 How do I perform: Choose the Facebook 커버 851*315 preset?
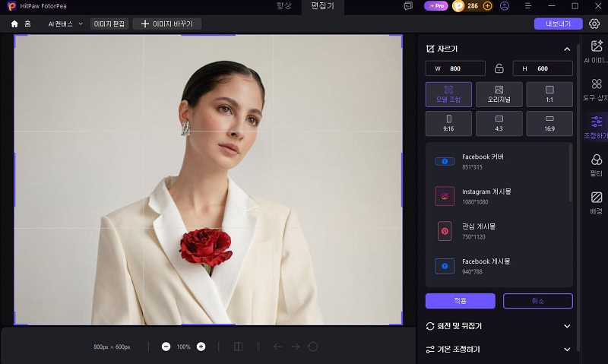click(498, 161)
